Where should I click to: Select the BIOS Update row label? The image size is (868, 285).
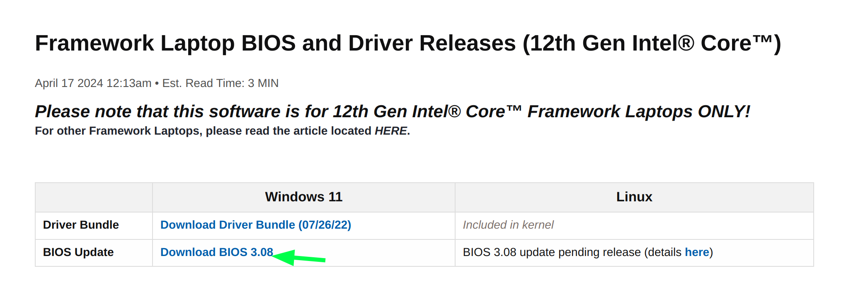coord(78,252)
